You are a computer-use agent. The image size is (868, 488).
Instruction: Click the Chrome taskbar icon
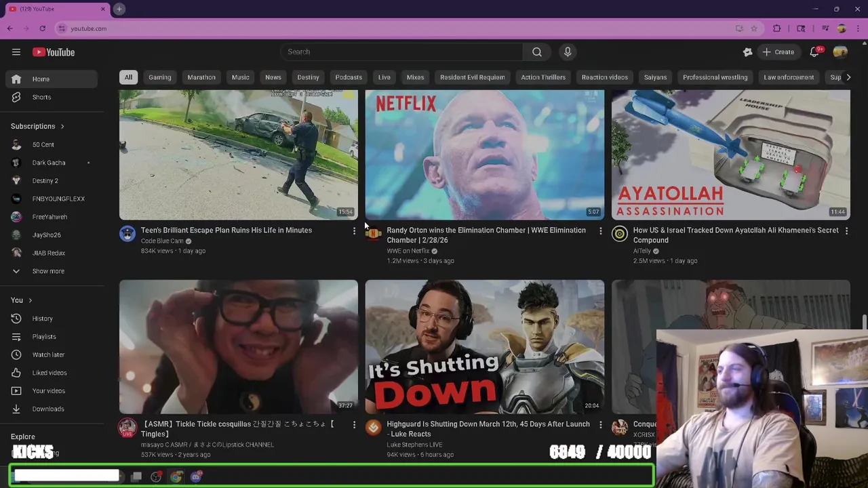tap(176, 477)
